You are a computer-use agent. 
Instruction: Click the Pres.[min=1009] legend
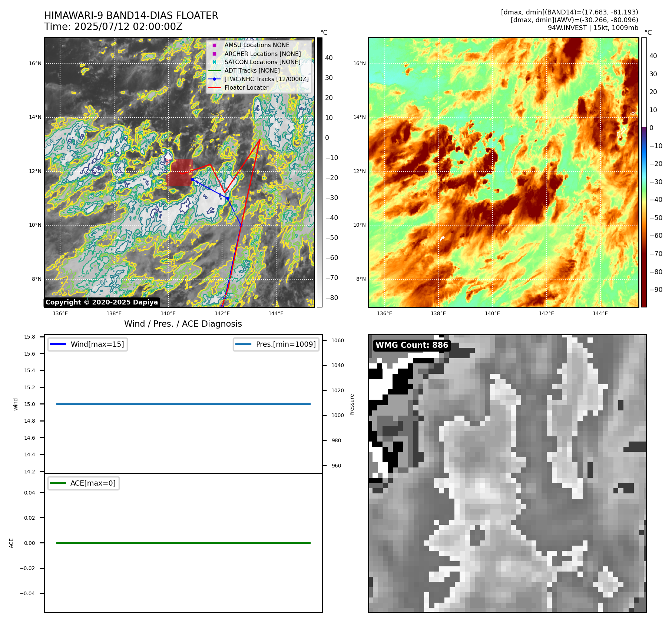pyautogui.click(x=276, y=344)
